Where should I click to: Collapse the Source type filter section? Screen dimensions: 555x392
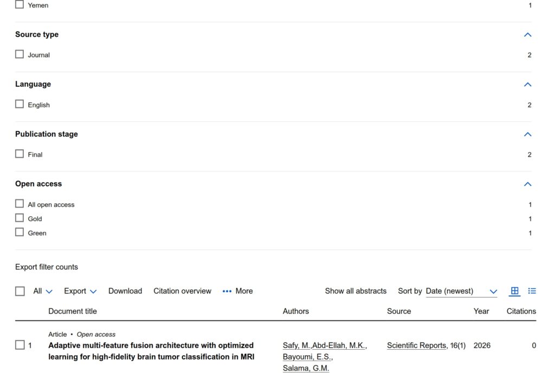pos(528,35)
